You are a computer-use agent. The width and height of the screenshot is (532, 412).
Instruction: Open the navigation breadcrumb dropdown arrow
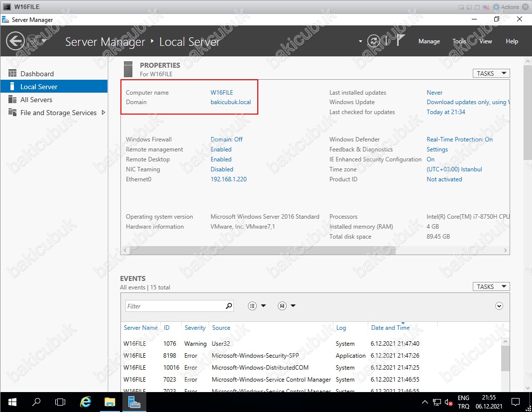point(360,41)
